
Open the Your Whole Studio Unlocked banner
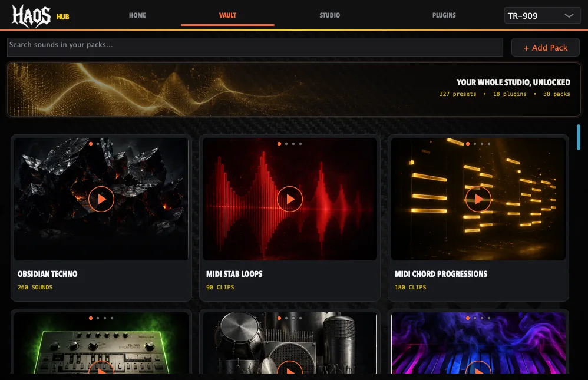(294, 90)
